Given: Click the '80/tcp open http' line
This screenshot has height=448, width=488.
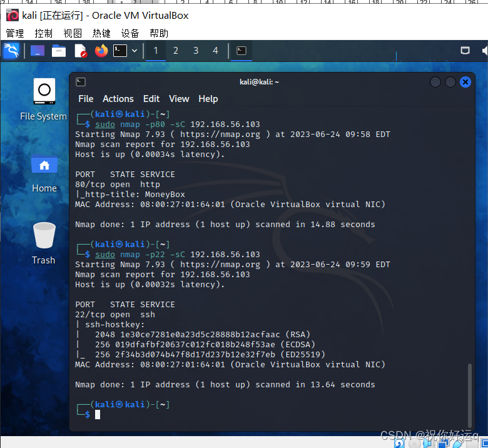Looking at the screenshot, I should (118, 185).
